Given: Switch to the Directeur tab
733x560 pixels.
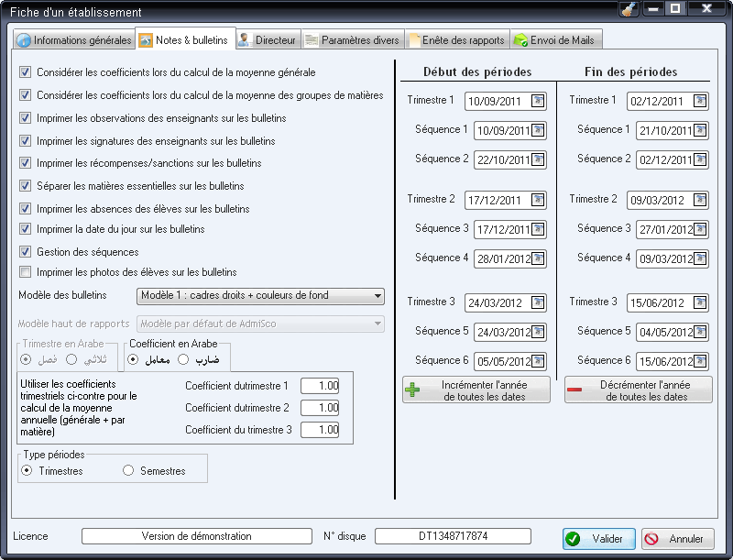Looking at the screenshot, I should [268, 39].
